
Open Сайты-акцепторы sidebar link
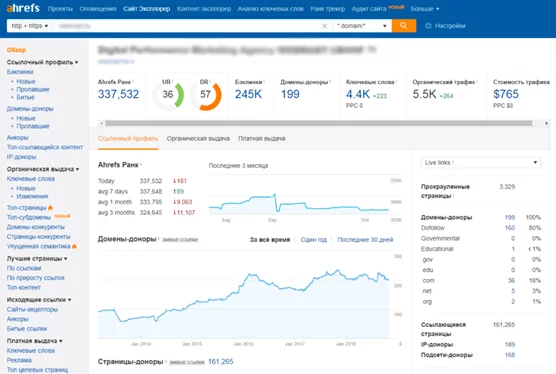point(32,309)
